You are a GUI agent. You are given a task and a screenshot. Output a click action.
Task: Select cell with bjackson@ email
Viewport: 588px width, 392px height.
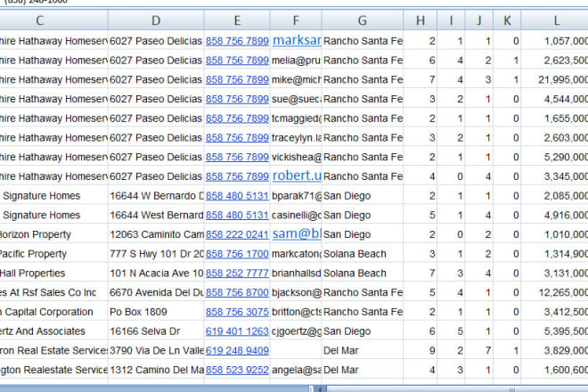coord(296,292)
